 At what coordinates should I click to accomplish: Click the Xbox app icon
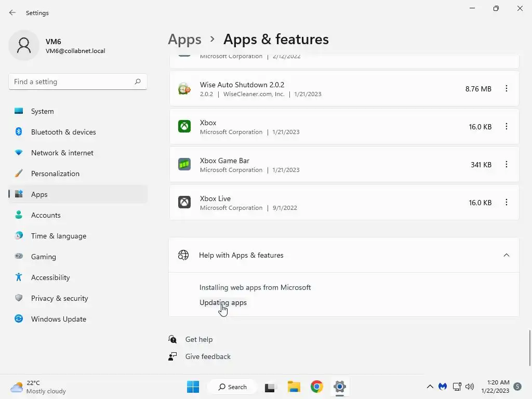click(184, 126)
